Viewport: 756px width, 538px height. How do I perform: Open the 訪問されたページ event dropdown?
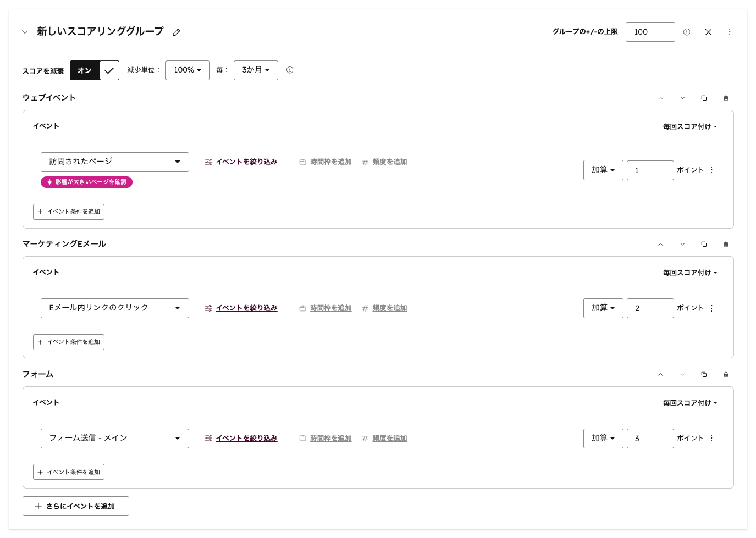pyautogui.click(x=115, y=162)
